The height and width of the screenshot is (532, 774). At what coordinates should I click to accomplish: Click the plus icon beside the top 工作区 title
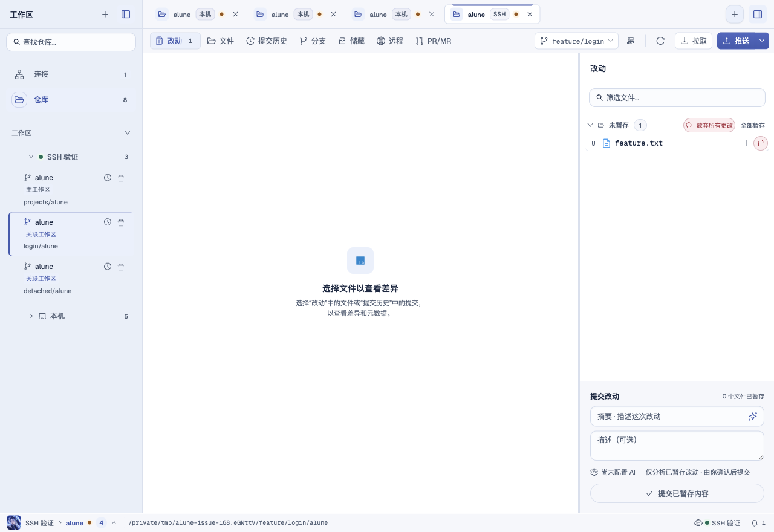pyautogui.click(x=105, y=15)
